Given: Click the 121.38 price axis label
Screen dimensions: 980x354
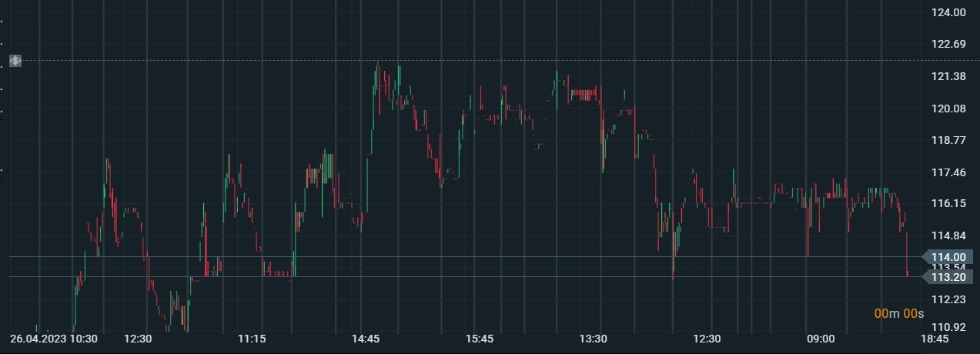Looking at the screenshot, I should pos(948,76).
